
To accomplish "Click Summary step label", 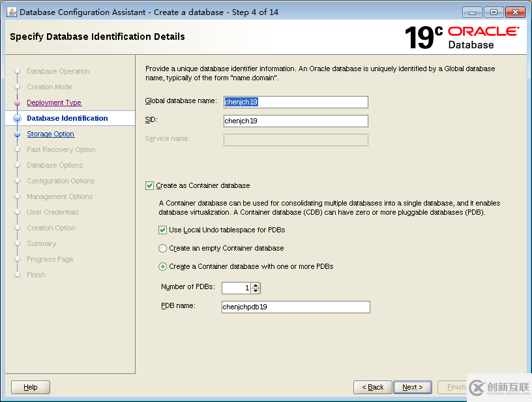I will (41, 244).
